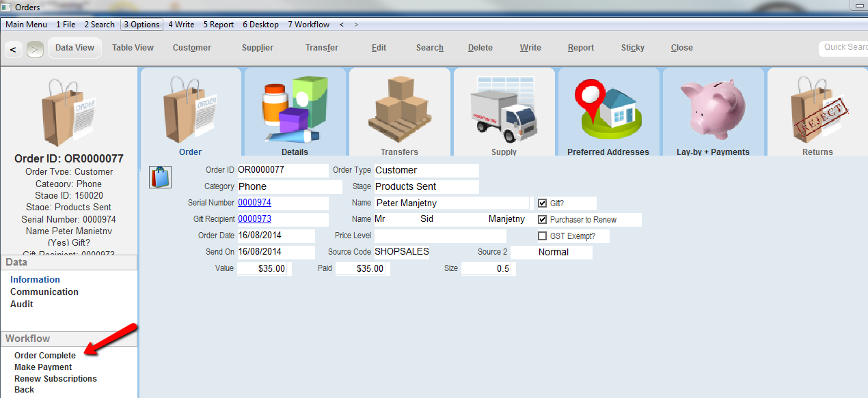
Task: Expand the Customer toolbar menu
Action: click(x=192, y=48)
